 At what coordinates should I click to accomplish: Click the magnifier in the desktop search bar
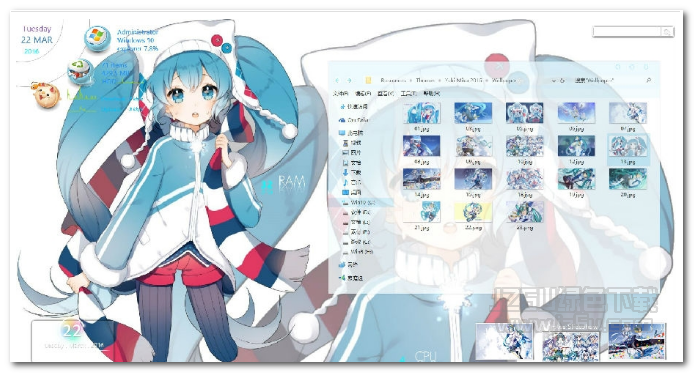pos(667,31)
